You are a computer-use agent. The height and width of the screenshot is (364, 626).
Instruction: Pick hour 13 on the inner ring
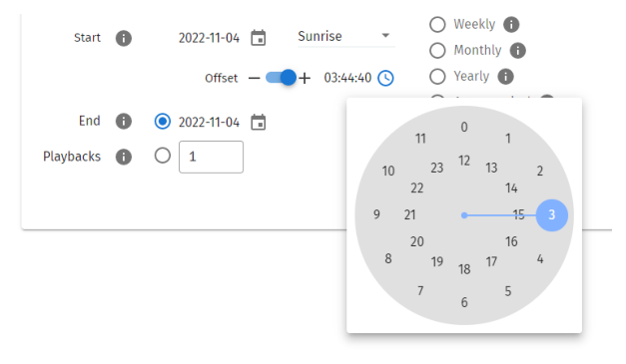(x=491, y=168)
